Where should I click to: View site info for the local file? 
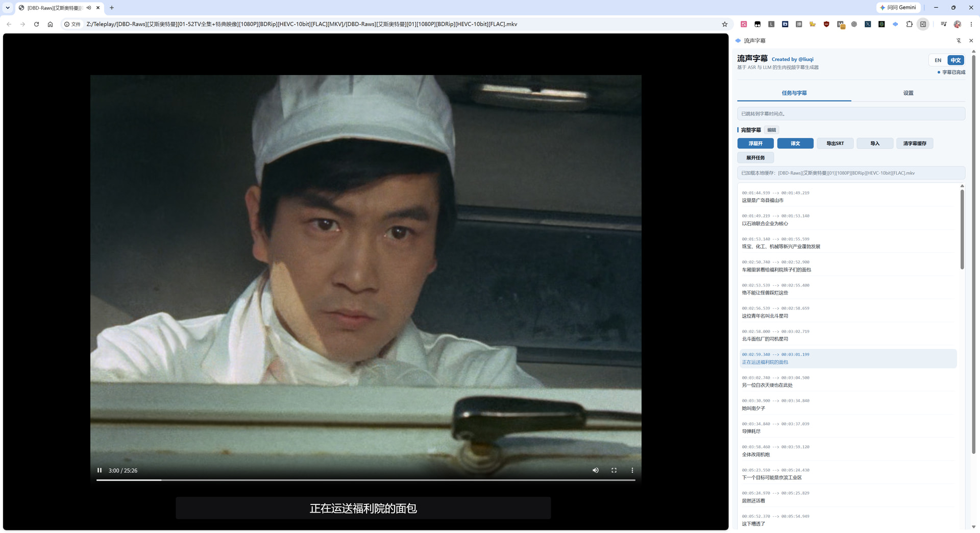click(72, 24)
